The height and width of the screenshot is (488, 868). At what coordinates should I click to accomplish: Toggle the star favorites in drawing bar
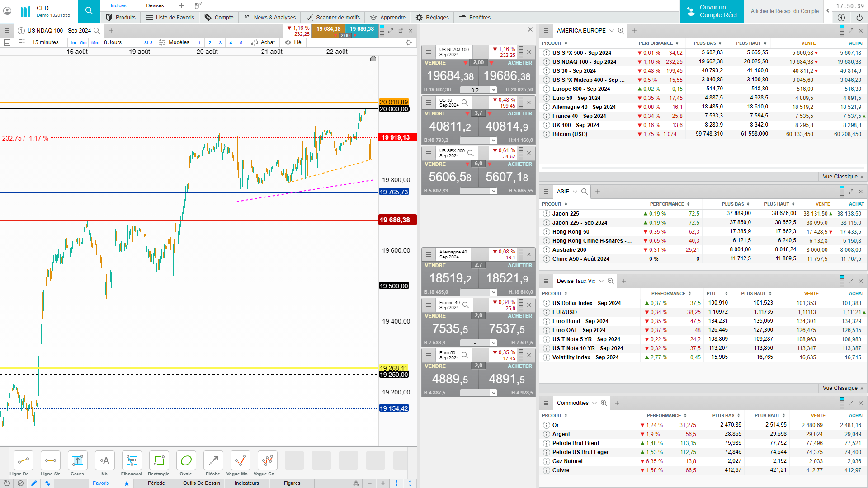[127, 483]
